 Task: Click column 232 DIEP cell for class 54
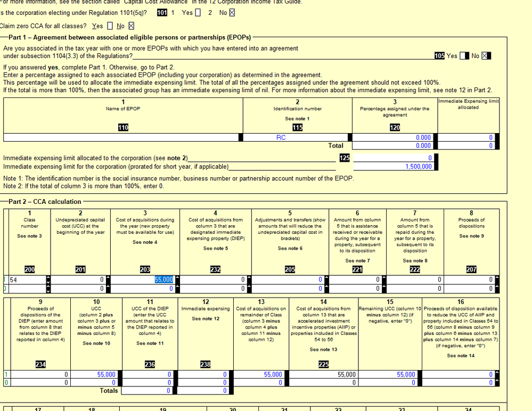pos(213,280)
